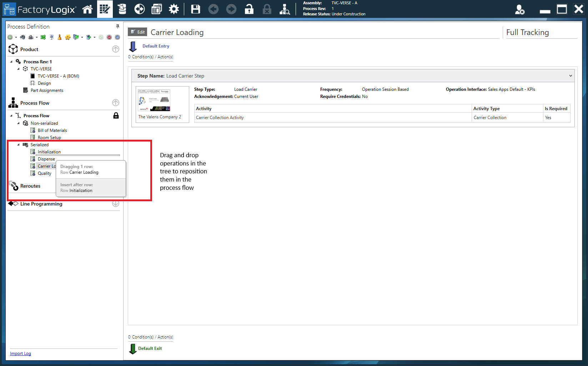Click the Edit button for Carrier Loading

pyautogui.click(x=137, y=32)
